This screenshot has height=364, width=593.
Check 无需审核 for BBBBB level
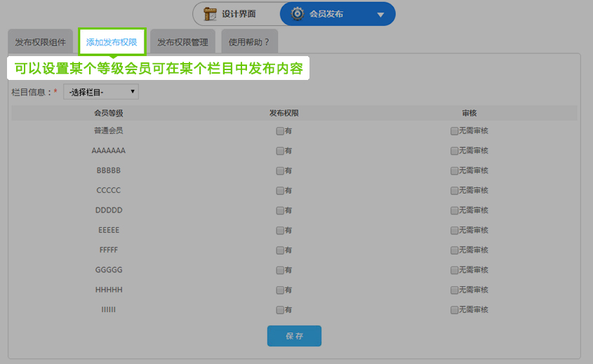click(x=454, y=171)
